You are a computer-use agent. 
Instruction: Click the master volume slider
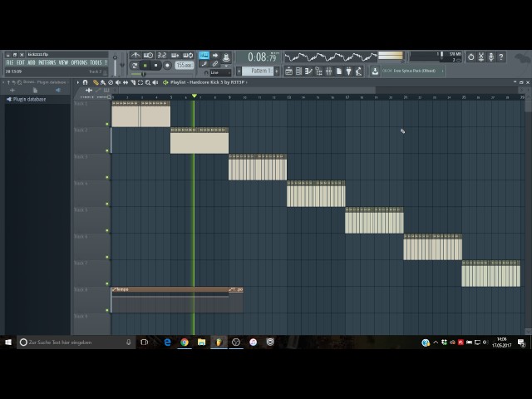pyautogui.click(x=115, y=65)
